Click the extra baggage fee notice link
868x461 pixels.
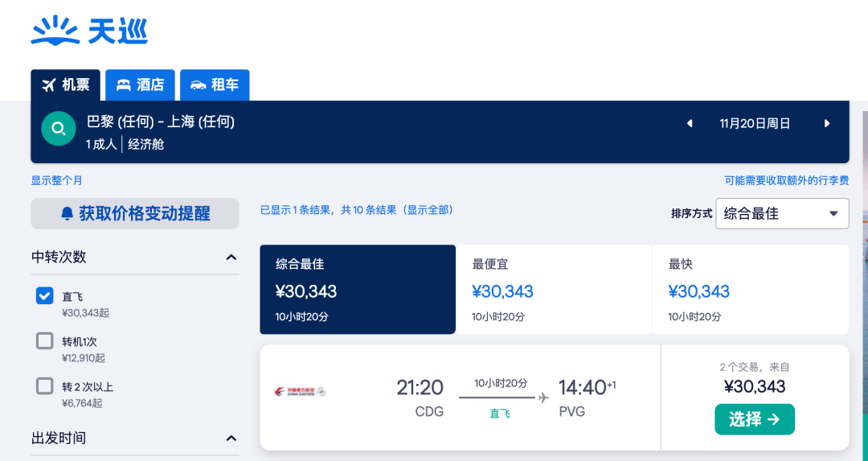click(786, 181)
